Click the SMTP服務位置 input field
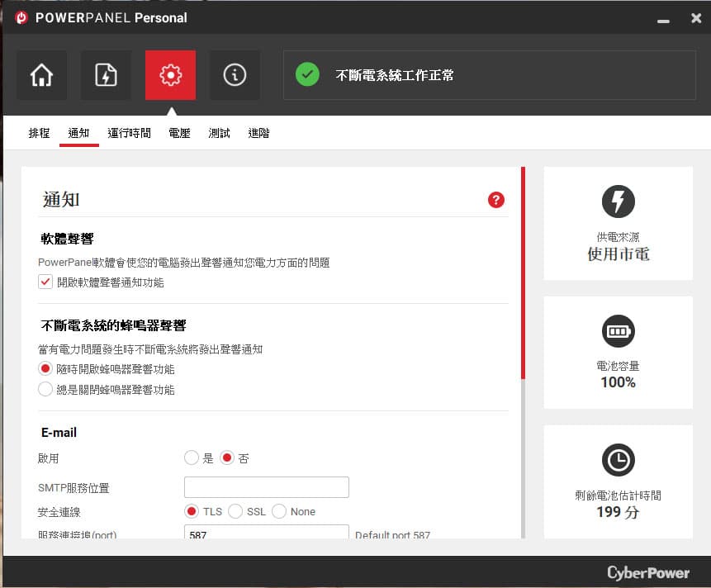This screenshot has width=711, height=588. tap(267, 487)
